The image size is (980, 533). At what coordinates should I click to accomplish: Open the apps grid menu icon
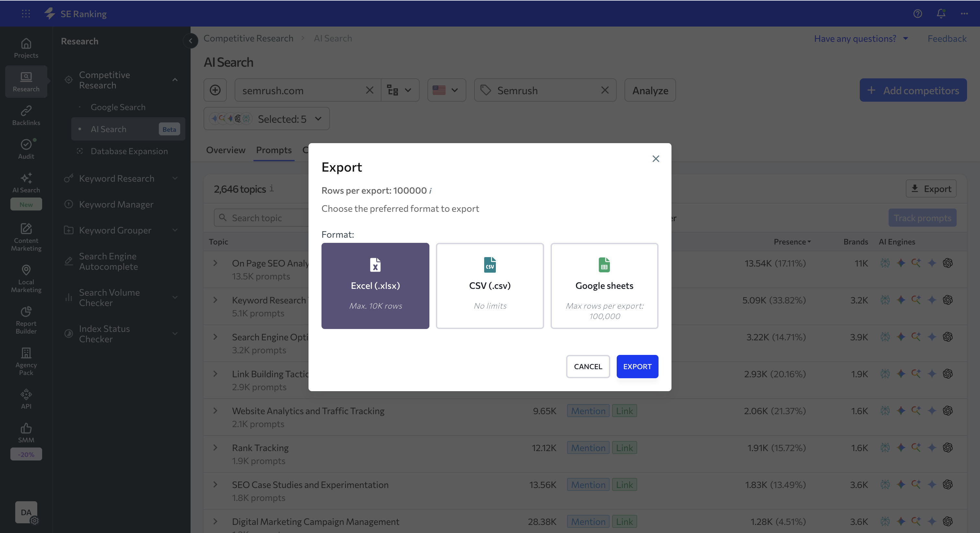point(26,14)
